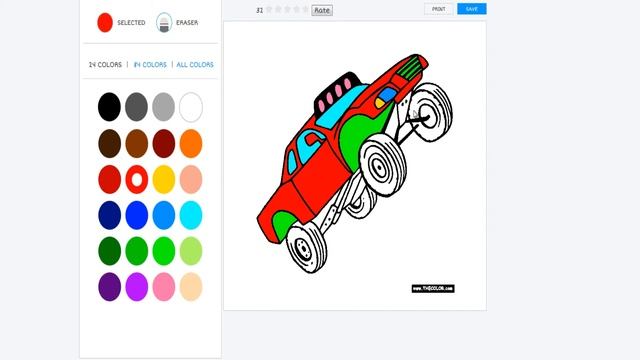Pick the black color swatch
Image resolution: width=640 pixels, height=360 pixels.
(x=109, y=107)
